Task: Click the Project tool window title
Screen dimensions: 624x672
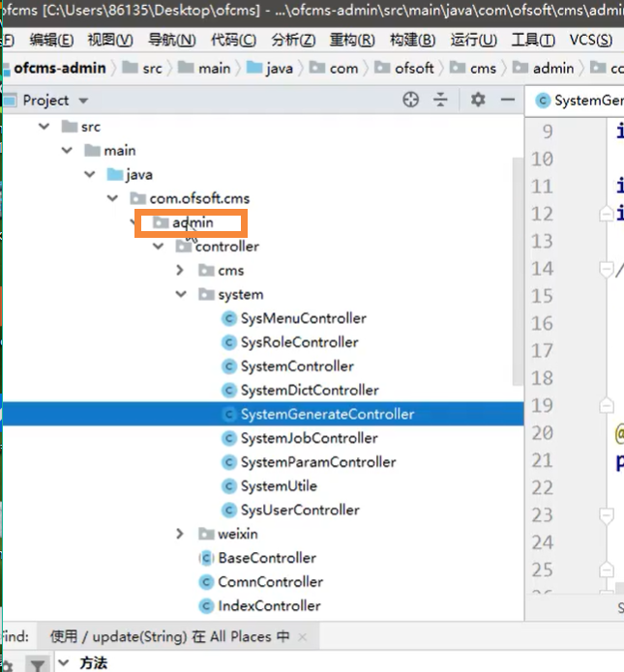Action: point(45,101)
